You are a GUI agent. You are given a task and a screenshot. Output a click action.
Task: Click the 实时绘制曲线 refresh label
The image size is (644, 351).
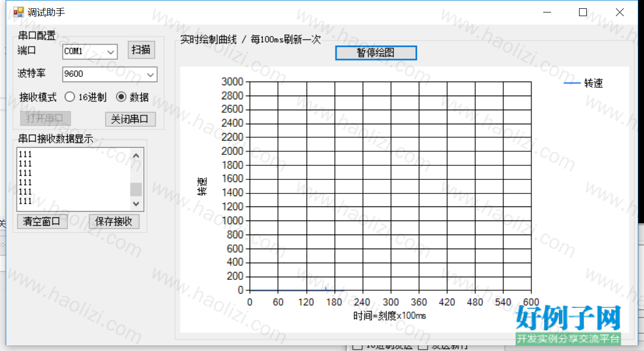(x=251, y=40)
